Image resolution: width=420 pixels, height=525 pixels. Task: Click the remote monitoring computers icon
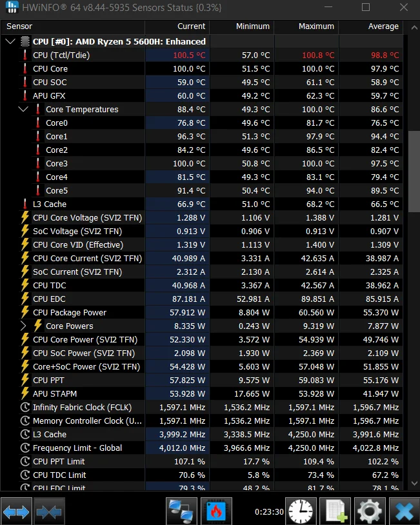pos(181,511)
